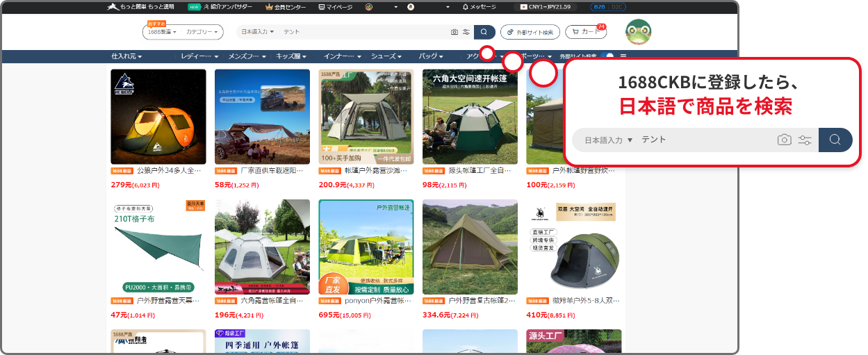Open the 六角大空间速开帐篷 product image
868x355 pixels.
tap(470, 116)
